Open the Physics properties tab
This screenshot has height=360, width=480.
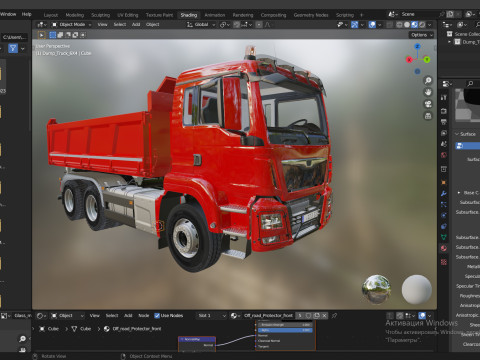tap(444, 215)
